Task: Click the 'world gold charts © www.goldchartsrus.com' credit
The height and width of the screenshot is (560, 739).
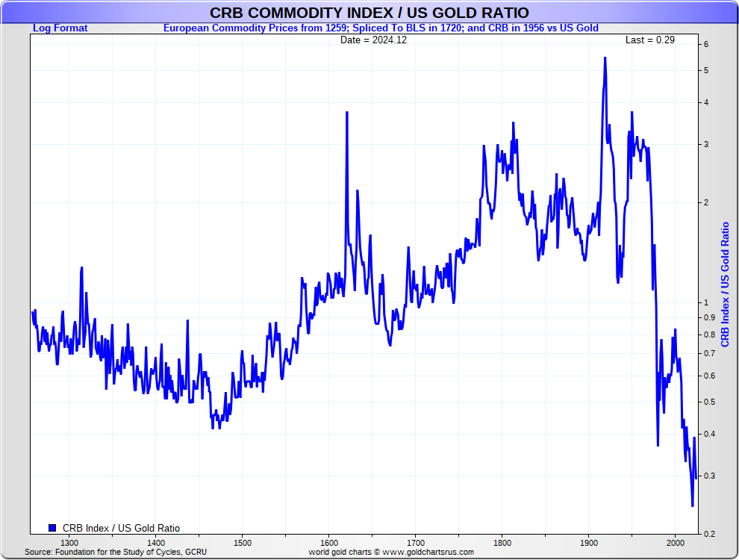Action: point(391,552)
